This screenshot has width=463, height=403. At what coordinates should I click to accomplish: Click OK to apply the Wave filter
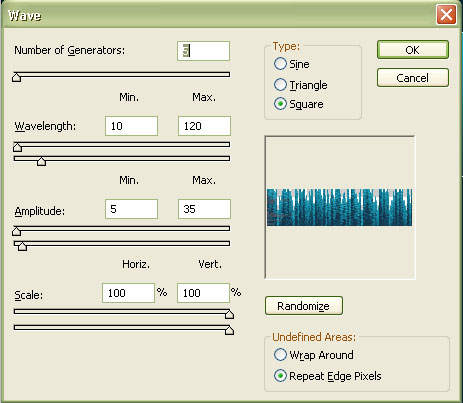pos(413,50)
